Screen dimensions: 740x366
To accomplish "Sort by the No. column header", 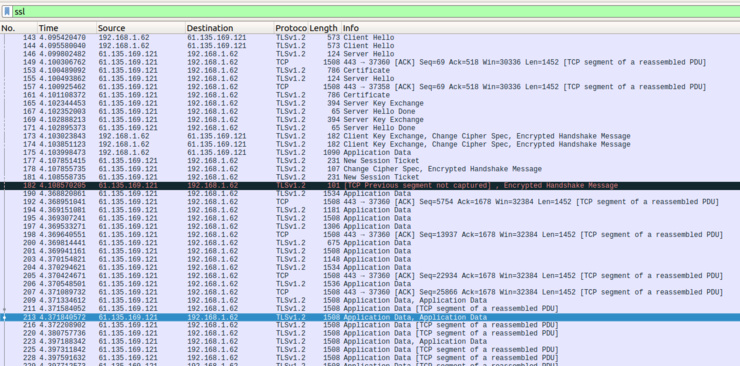I will coord(18,28).
